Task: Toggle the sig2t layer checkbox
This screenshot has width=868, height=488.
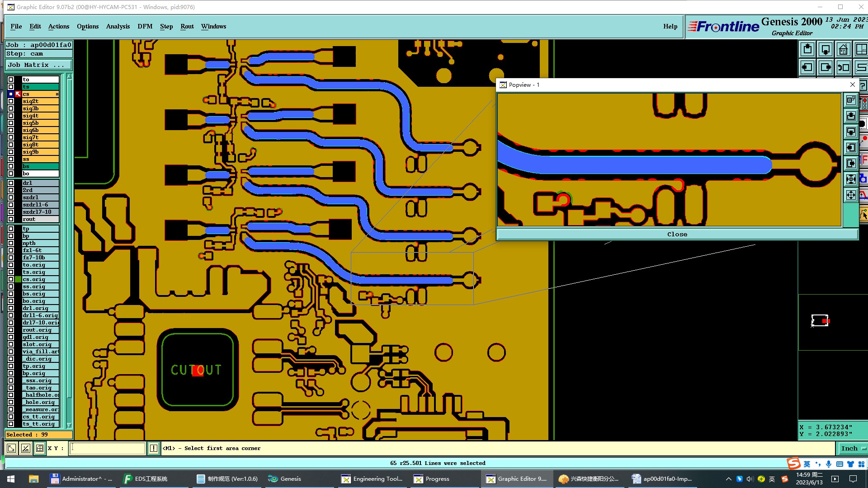Action: (x=11, y=101)
